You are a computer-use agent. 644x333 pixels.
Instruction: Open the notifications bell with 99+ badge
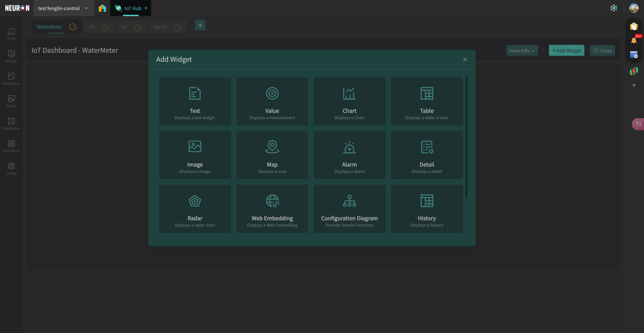point(634,40)
